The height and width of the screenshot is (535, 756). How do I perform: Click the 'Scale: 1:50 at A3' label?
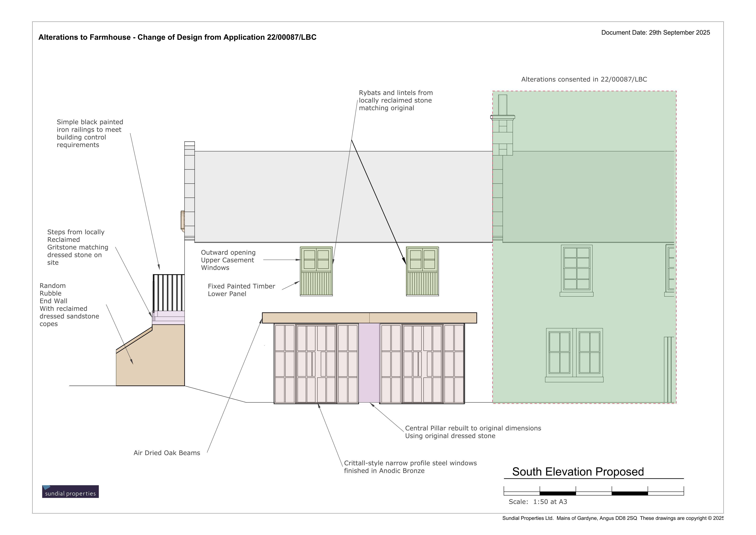click(538, 502)
